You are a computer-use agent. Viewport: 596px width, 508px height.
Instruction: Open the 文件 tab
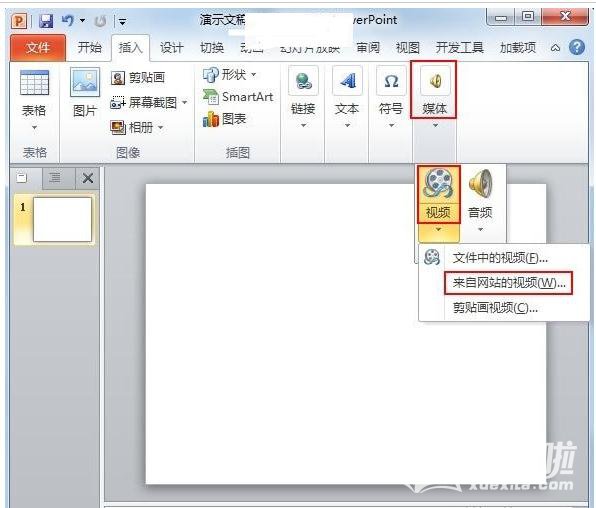coord(38,48)
